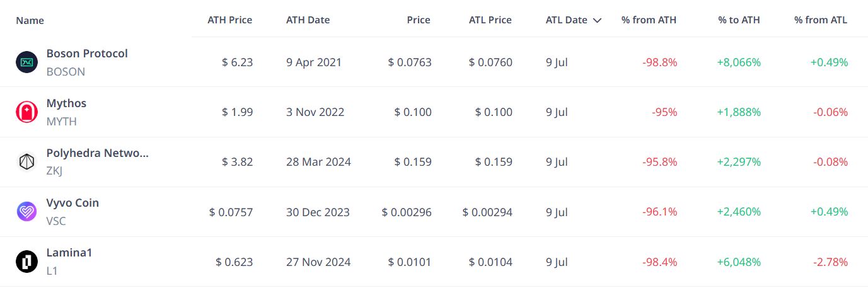Sort by % to ATH header
This screenshot has height=288, width=868.
[739, 20]
